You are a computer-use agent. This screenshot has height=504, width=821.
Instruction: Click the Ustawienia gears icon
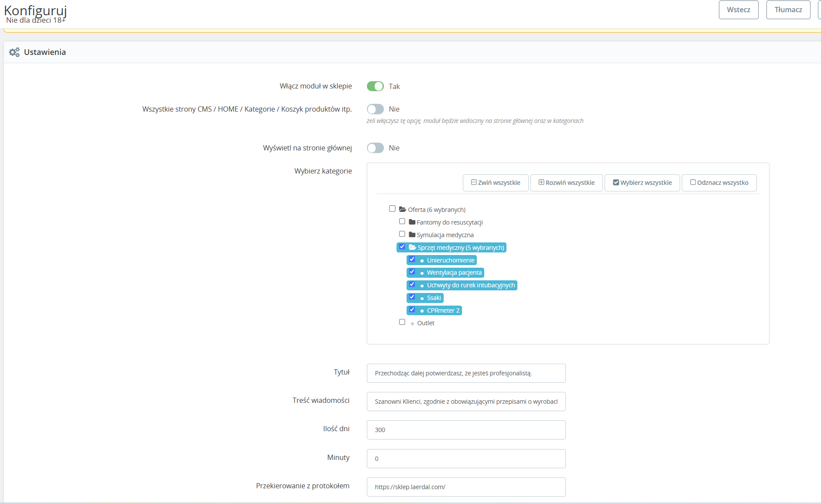[x=14, y=52]
